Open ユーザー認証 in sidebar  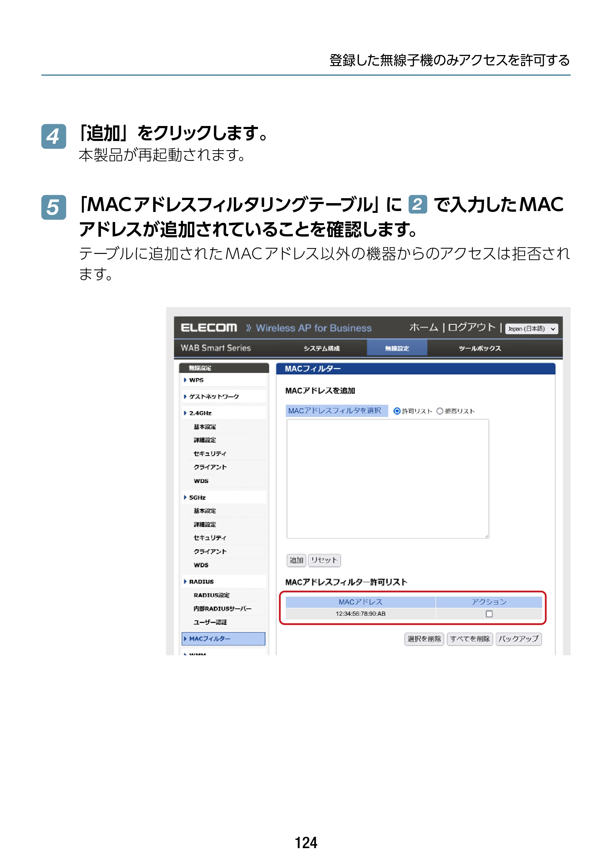pos(210,622)
